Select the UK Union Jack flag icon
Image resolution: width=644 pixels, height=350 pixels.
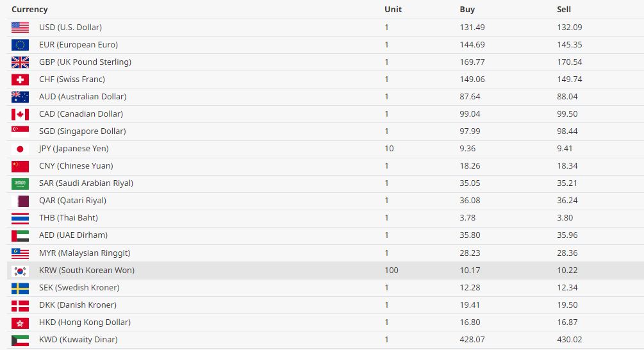point(20,62)
